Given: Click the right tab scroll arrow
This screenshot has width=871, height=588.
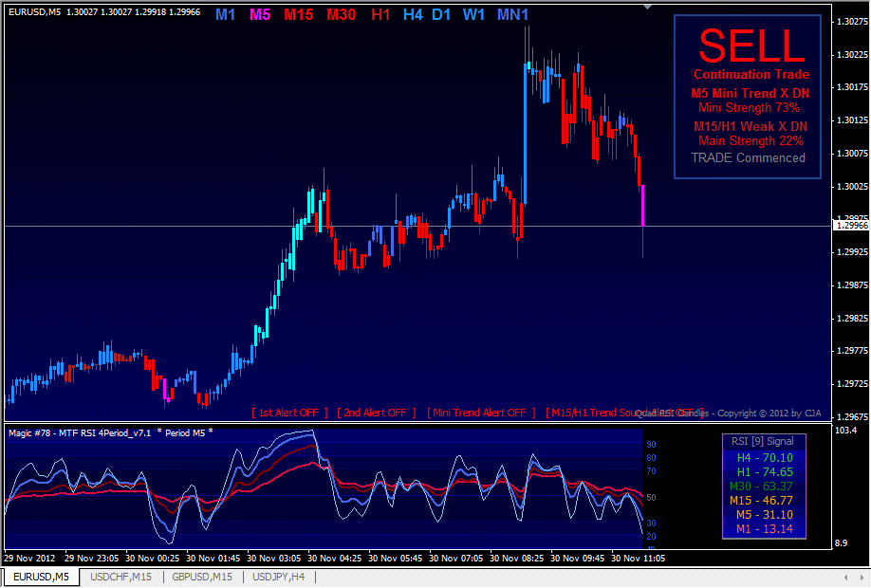Looking at the screenshot, I should point(862,578).
